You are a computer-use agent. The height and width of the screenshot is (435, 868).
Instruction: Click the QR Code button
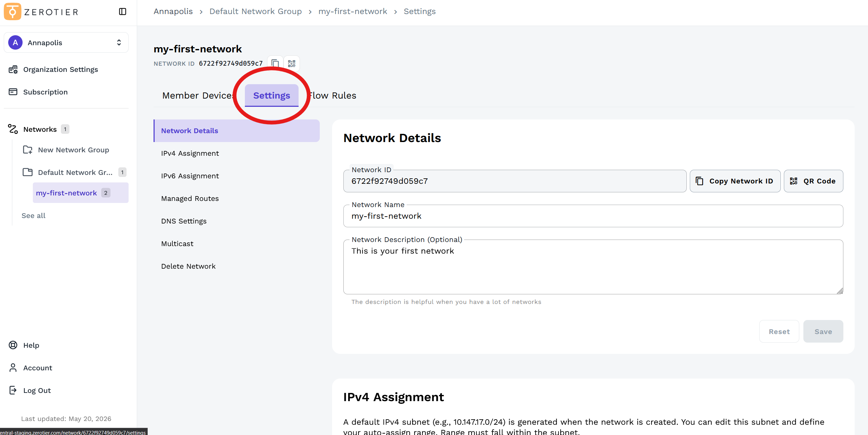(x=813, y=181)
